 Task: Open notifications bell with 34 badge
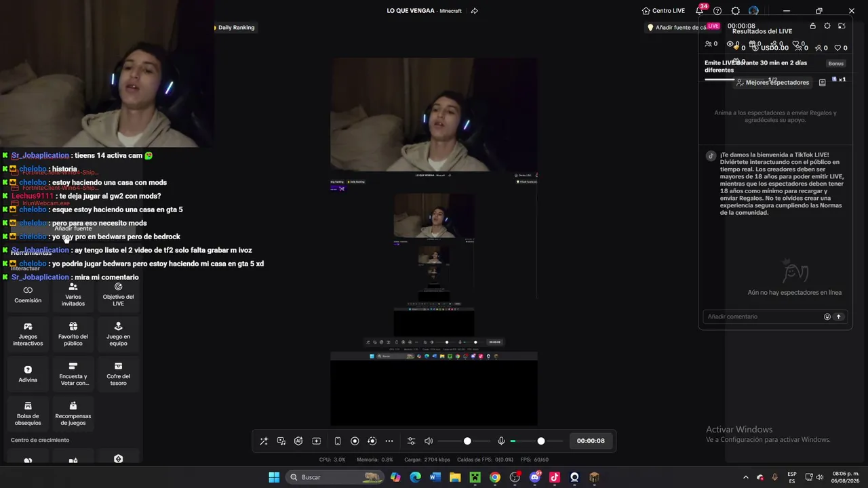pyautogui.click(x=700, y=11)
